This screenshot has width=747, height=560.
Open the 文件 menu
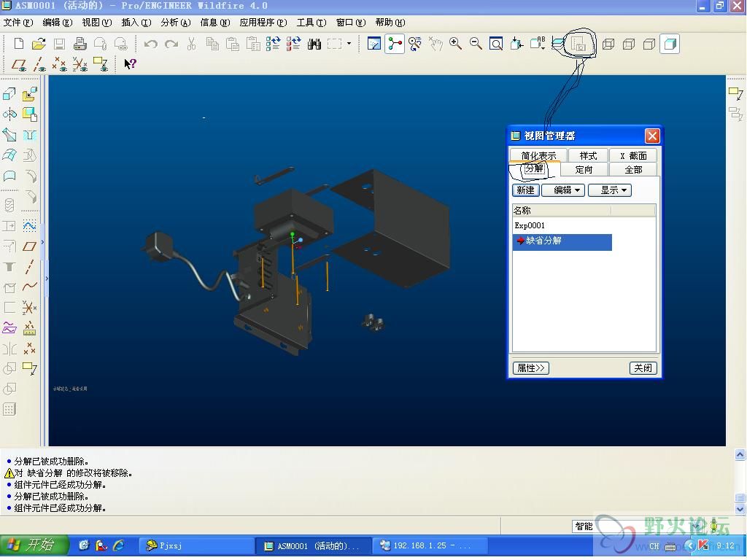pyautogui.click(x=18, y=23)
